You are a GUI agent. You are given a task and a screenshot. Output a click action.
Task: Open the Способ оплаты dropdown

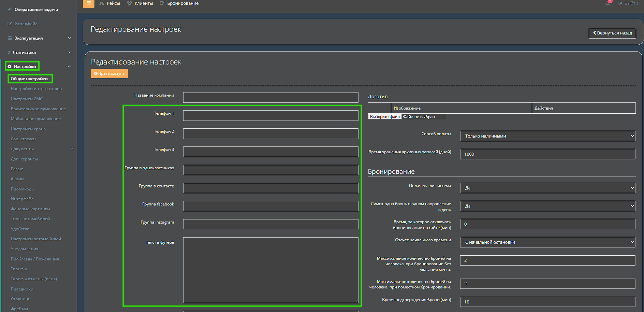pos(547,136)
